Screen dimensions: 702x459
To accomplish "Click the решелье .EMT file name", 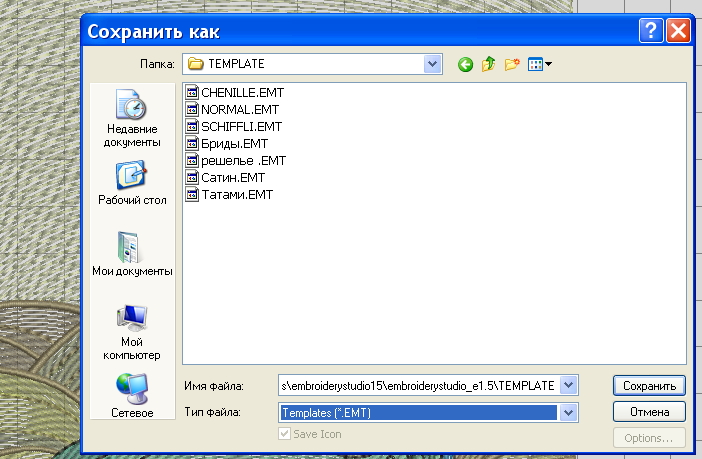I will (x=244, y=161).
